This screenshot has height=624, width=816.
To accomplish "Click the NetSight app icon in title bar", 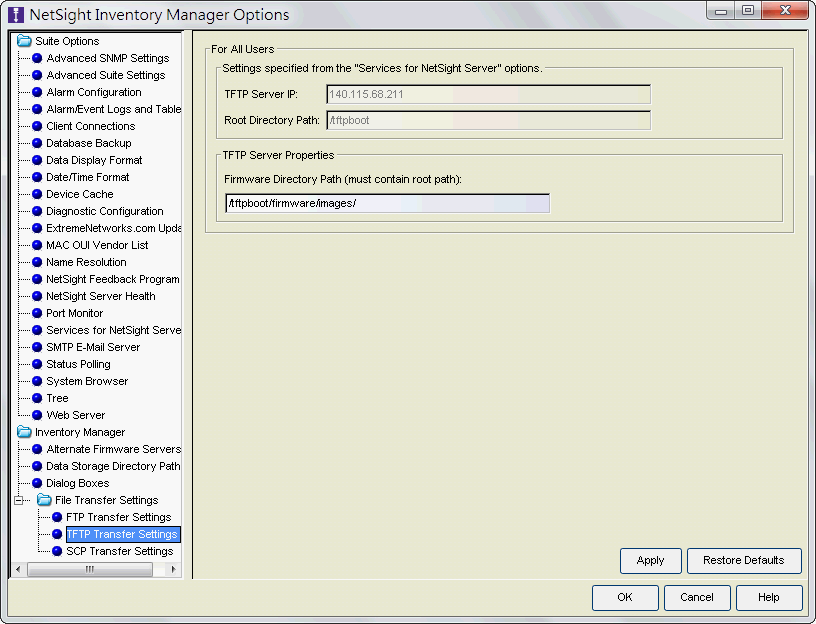I will point(16,15).
